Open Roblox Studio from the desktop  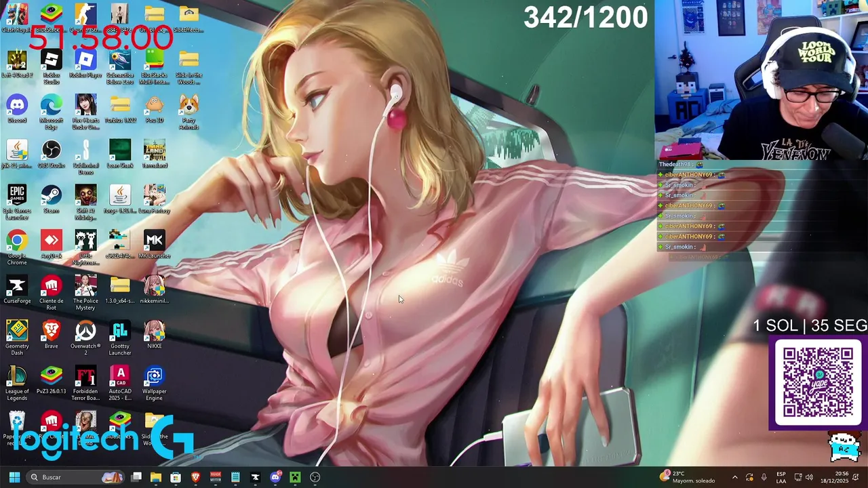tap(52, 67)
